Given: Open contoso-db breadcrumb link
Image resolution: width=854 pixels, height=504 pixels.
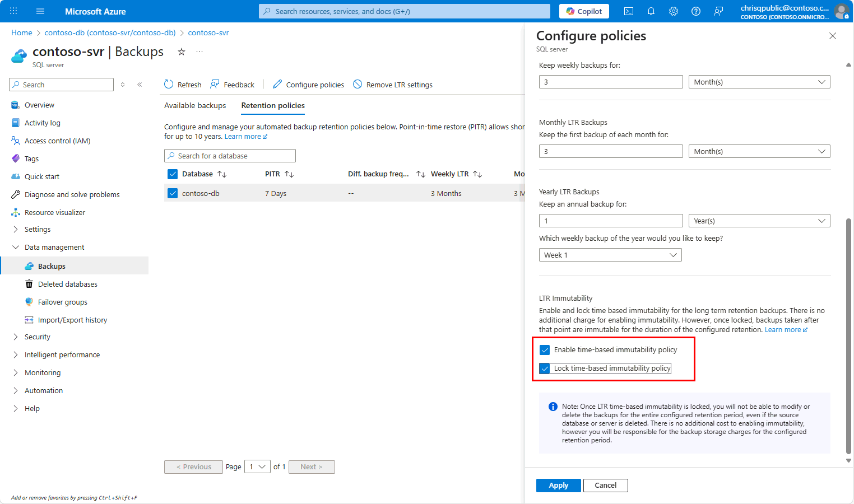Looking at the screenshot, I should 110,32.
